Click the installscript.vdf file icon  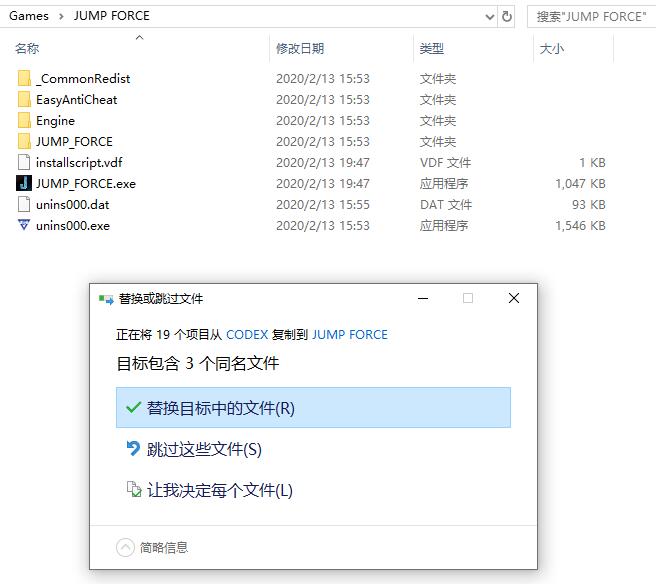(24, 162)
